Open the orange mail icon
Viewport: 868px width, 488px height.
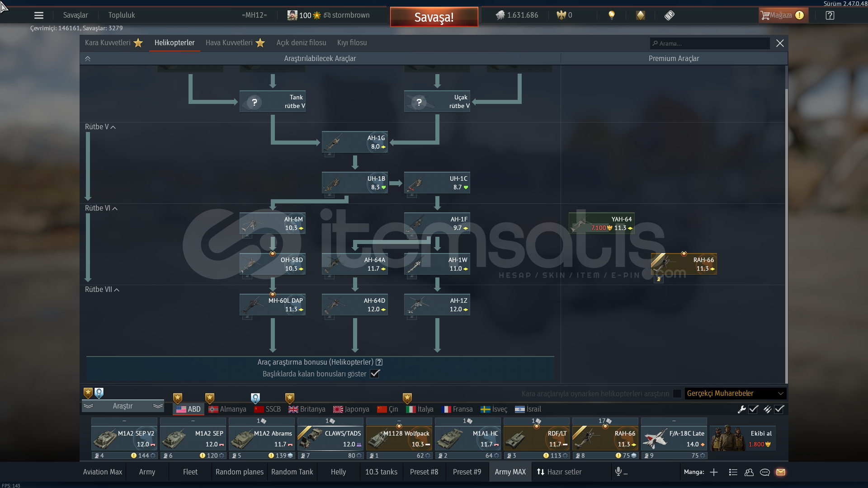tap(781, 472)
